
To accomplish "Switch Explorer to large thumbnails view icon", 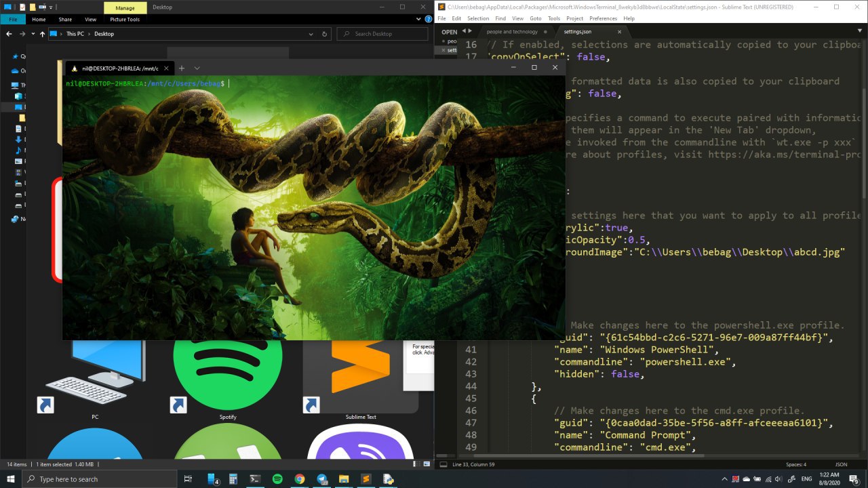I will 427,464.
